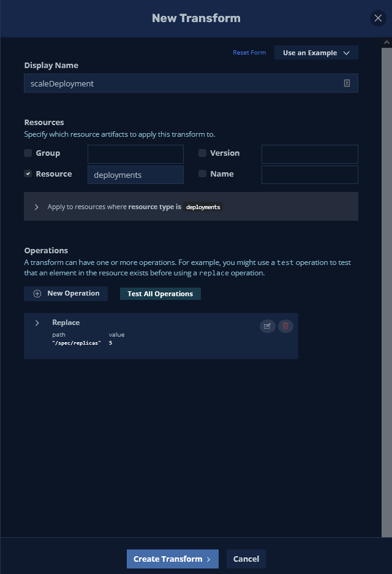Click the icon inside Display Name field

pos(347,83)
